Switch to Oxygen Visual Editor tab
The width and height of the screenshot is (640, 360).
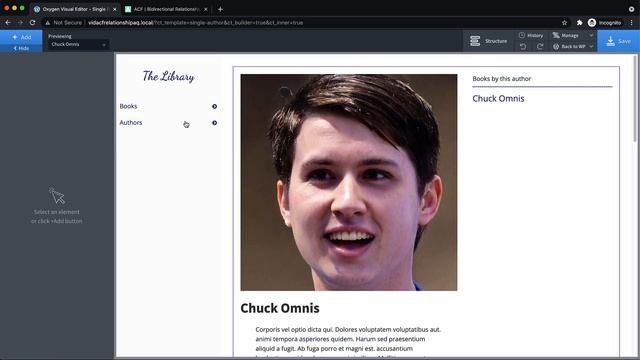point(75,9)
